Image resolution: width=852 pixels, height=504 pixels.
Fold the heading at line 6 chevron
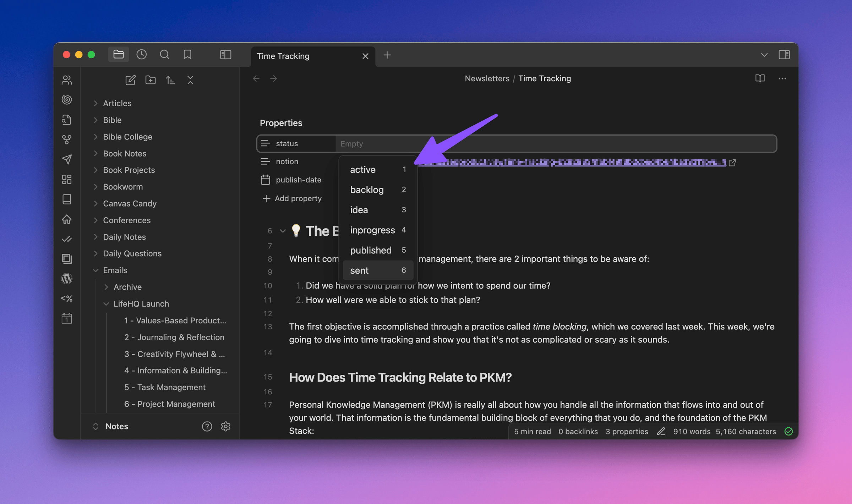pos(283,231)
